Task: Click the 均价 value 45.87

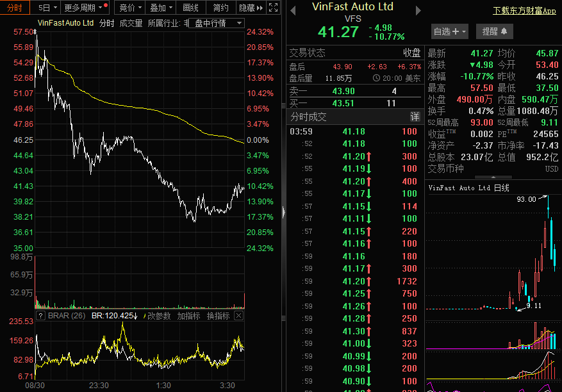Action: (547, 53)
